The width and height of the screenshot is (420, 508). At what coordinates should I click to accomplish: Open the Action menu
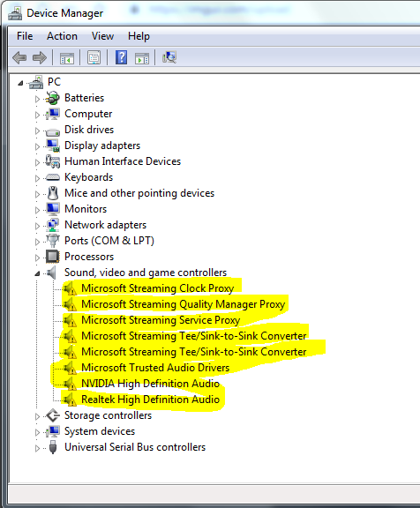tap(62, 36)
